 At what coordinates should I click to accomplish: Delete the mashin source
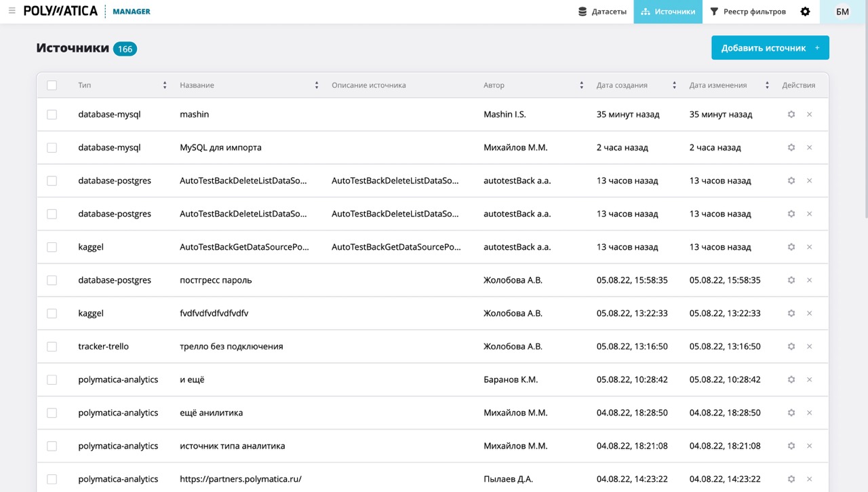coord(809,115)
